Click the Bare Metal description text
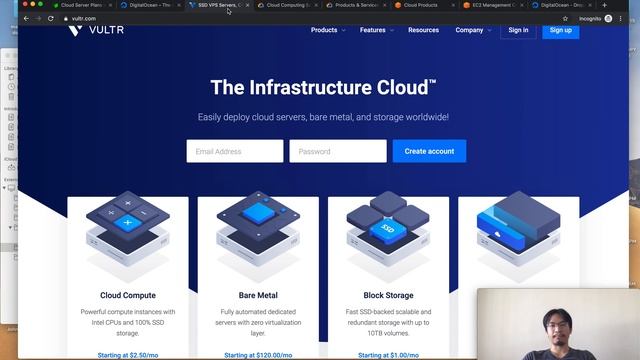This screenshot has width=640, height=360. pyautogui.click(x=258, y=322)
